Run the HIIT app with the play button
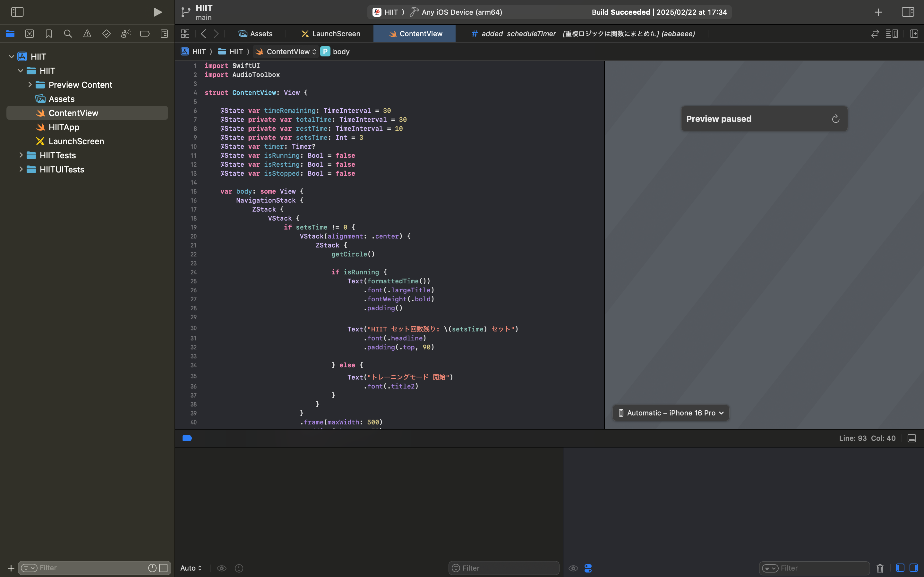This screenshot has width=924, height=577. pos(158,12)
